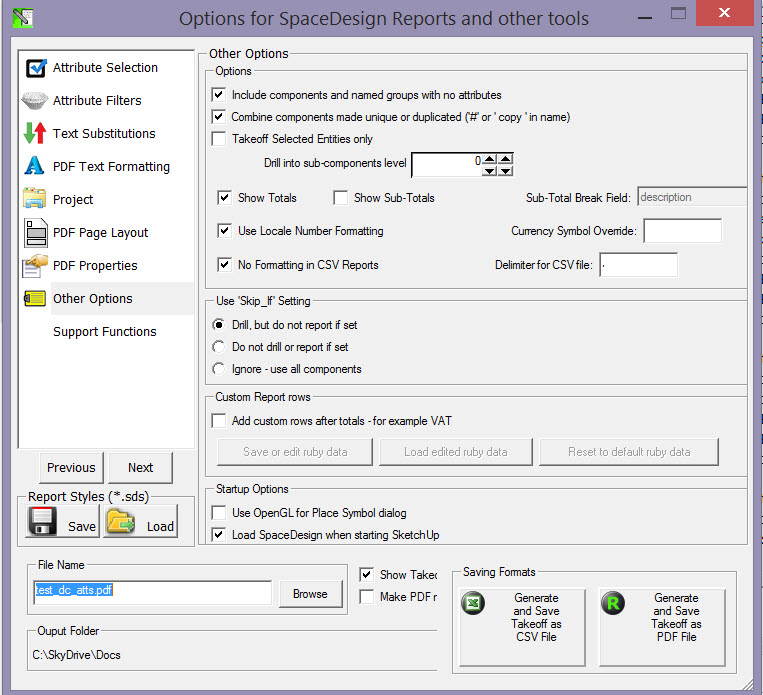Open PDF Text Formatting via the A icon
Screen dimensions: 763x695
coord(34,165)
